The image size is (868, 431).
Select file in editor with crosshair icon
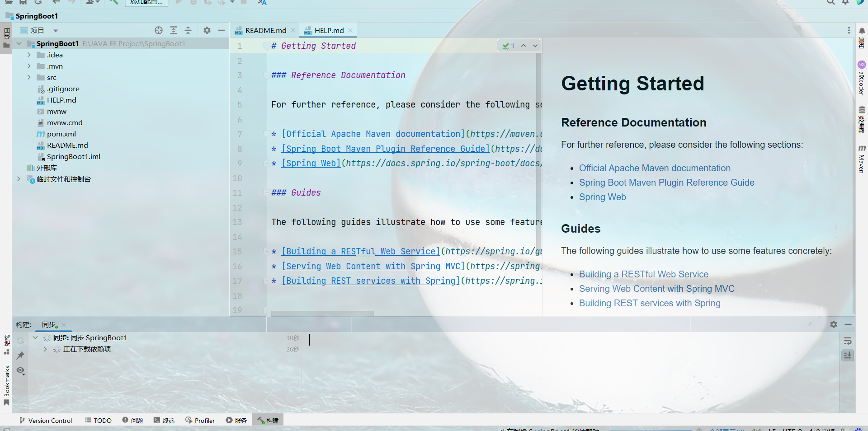(159, 30)
